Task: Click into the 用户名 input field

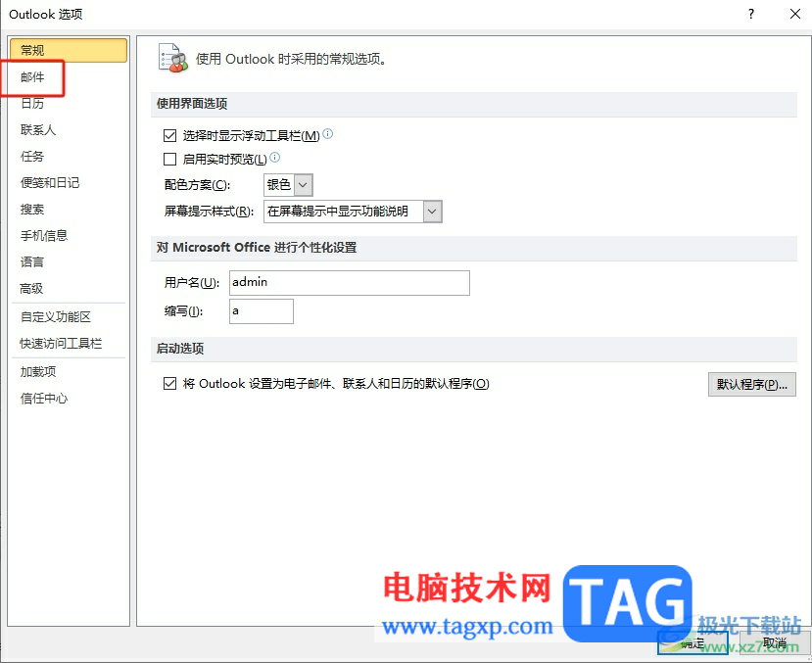Action: pos(350,283)
